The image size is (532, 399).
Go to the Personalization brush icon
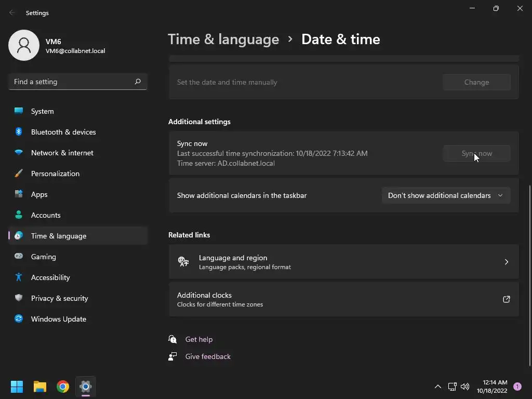coord(19,174)
